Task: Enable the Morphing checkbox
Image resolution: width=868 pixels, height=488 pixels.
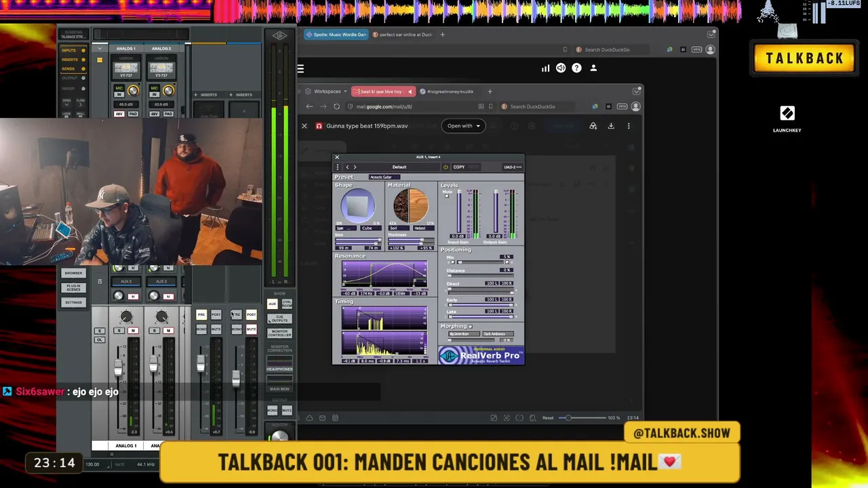Action: [x=470, y=327]
